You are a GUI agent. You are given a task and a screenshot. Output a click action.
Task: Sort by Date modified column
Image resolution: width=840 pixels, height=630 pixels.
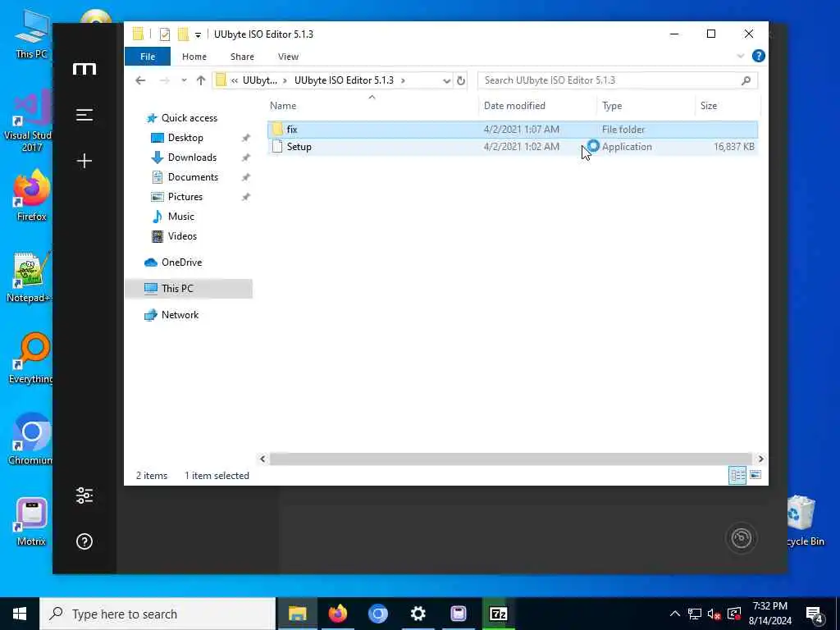coord(537,106)
